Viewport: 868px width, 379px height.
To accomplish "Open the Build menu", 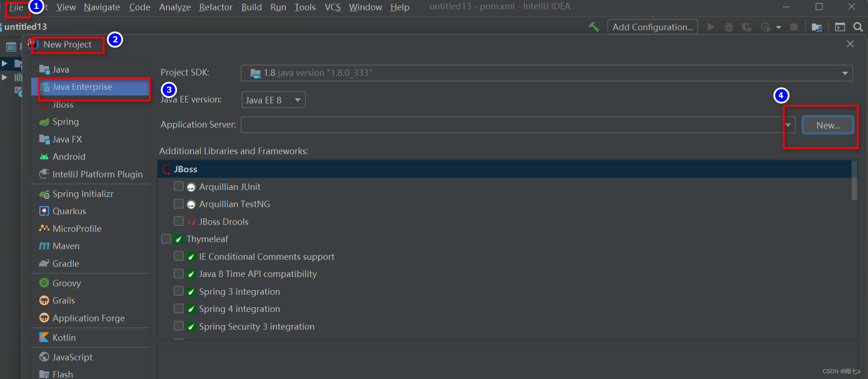I will 251,7.
